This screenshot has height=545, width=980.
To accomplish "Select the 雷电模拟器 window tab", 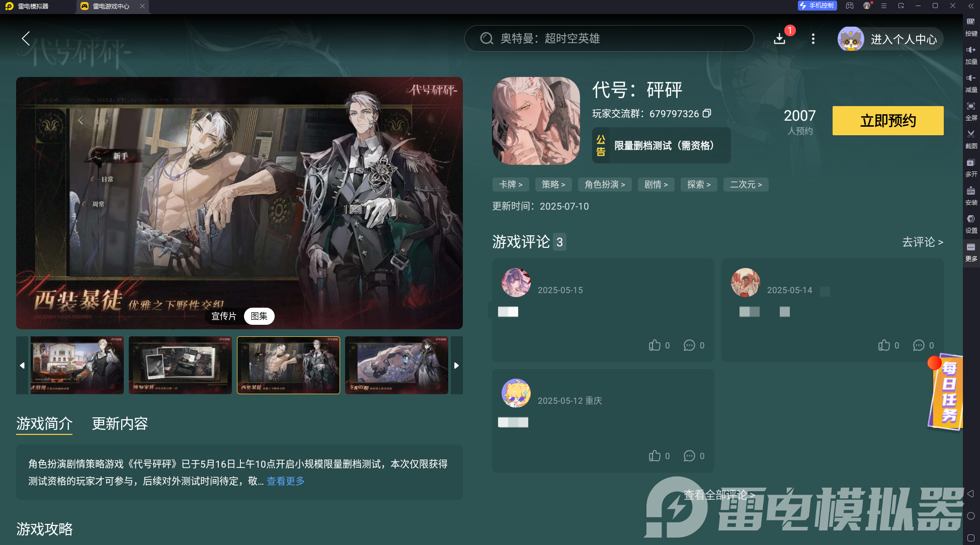I will point(33,6).
